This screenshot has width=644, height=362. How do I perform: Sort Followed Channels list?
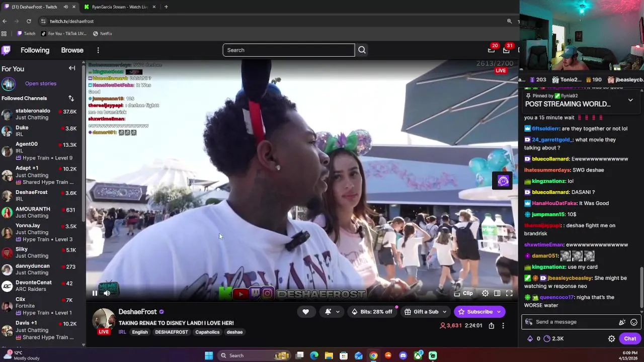71,99
